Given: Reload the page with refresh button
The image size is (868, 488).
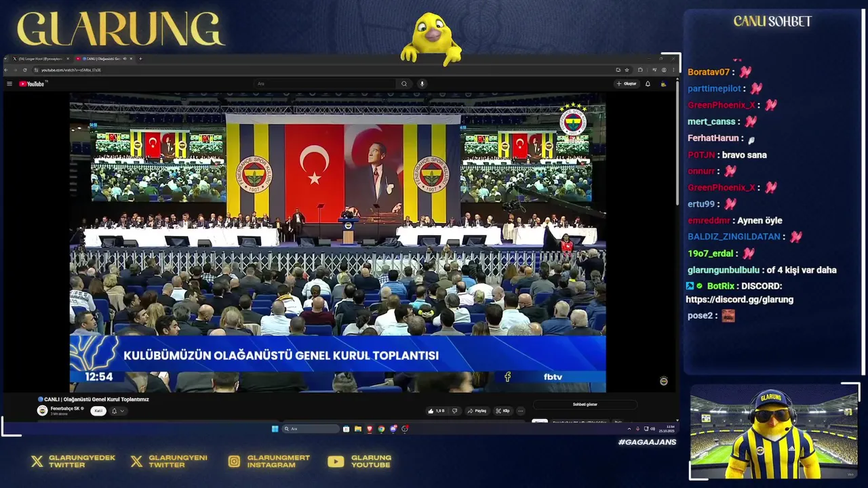Looking at the screenshot, I should (24, 70).
